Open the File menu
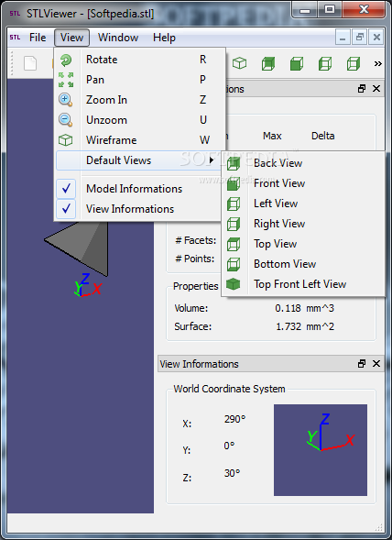Viewport: 392px width, 540px height. [38, 38]
